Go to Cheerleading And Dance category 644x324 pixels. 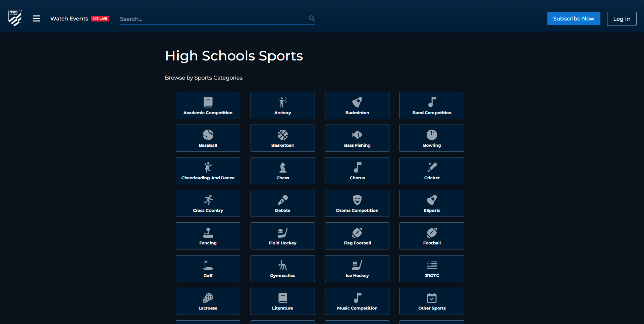point(208,171)
